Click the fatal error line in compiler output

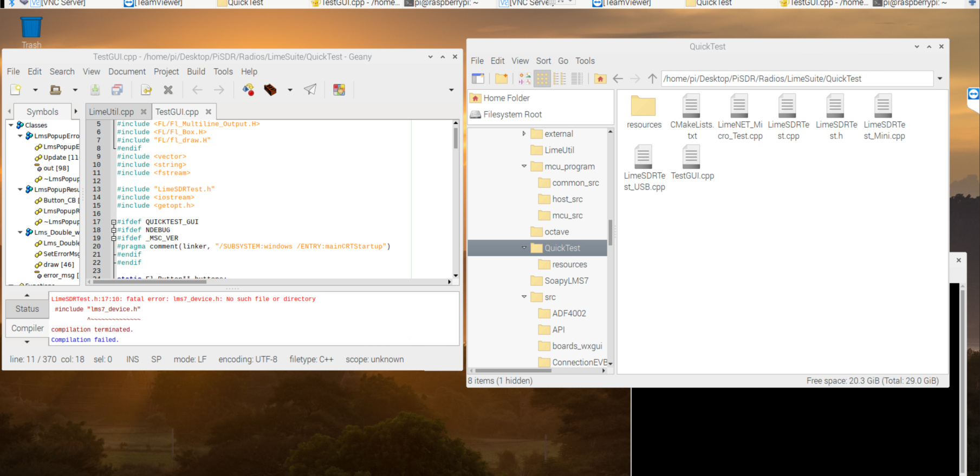click(183, 299)
